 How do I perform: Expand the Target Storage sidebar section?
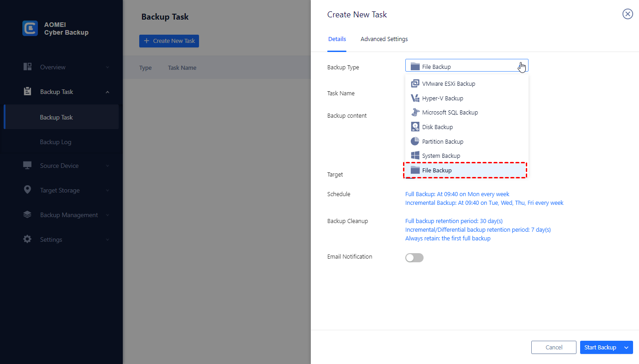108,191
